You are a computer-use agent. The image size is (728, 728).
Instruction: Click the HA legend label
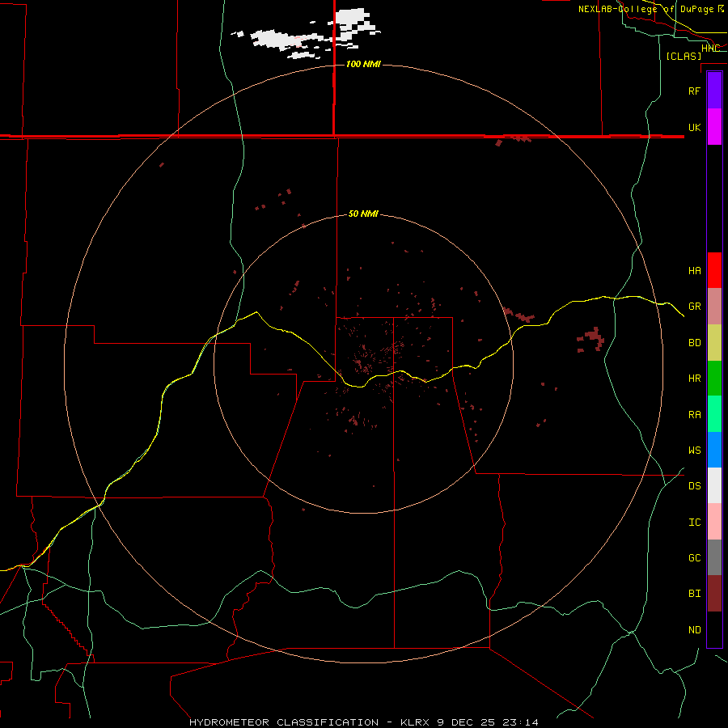point(694,270)
